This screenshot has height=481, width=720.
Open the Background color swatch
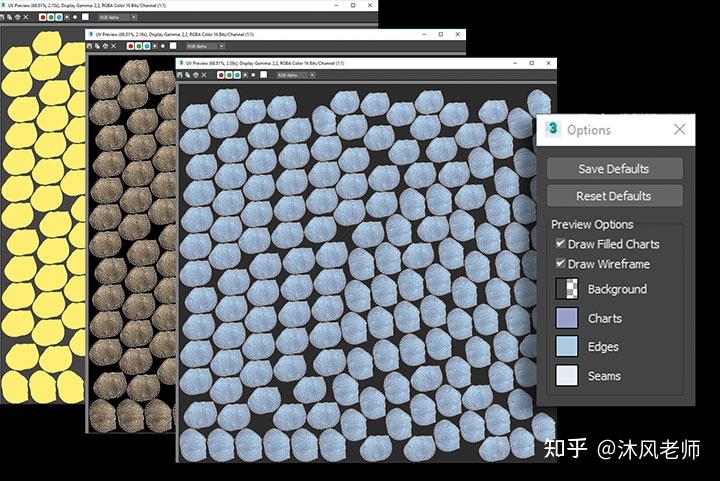point(567,289)
